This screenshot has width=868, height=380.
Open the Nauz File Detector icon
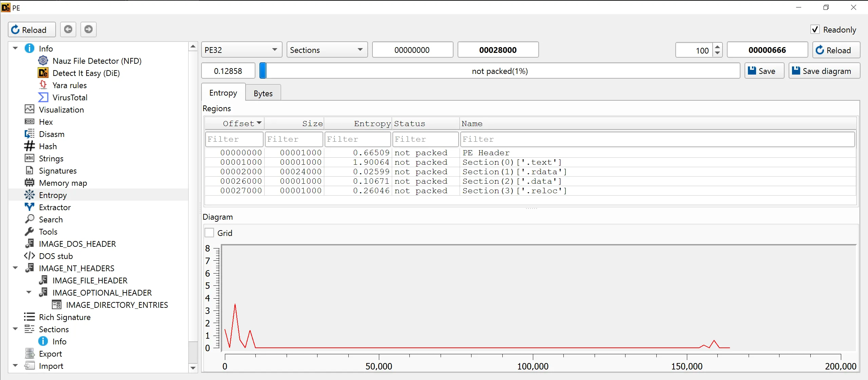tap(43, 61)
